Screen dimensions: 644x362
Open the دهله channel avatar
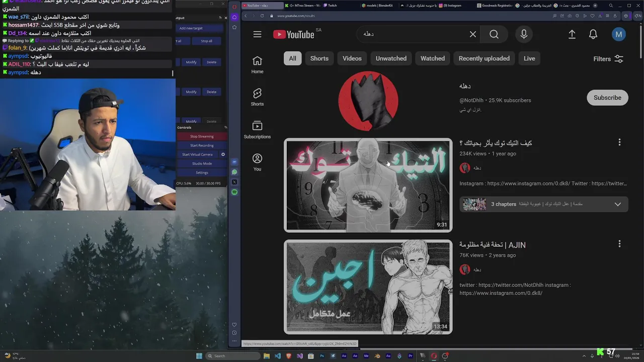click(x=368, y=101)
